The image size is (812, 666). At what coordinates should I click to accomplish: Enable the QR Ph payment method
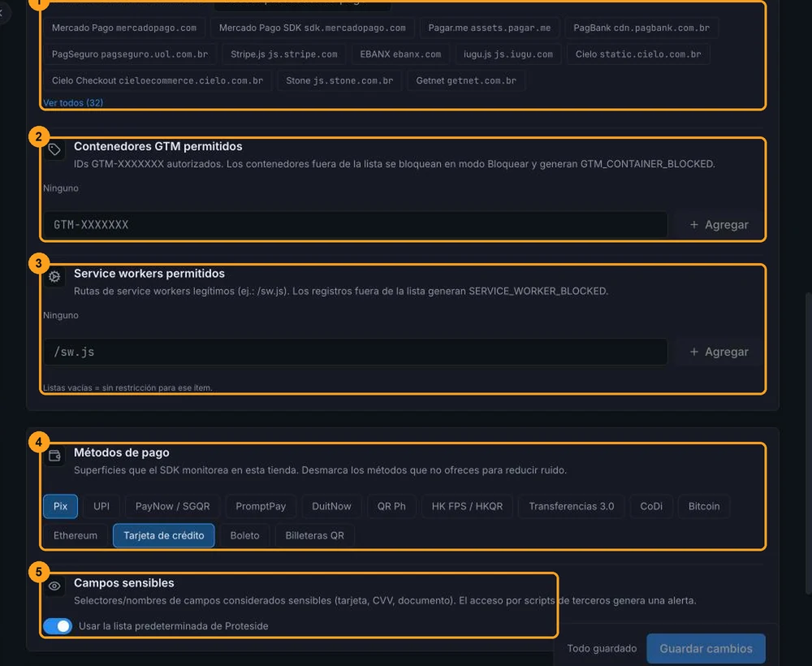tap(391, 507)
